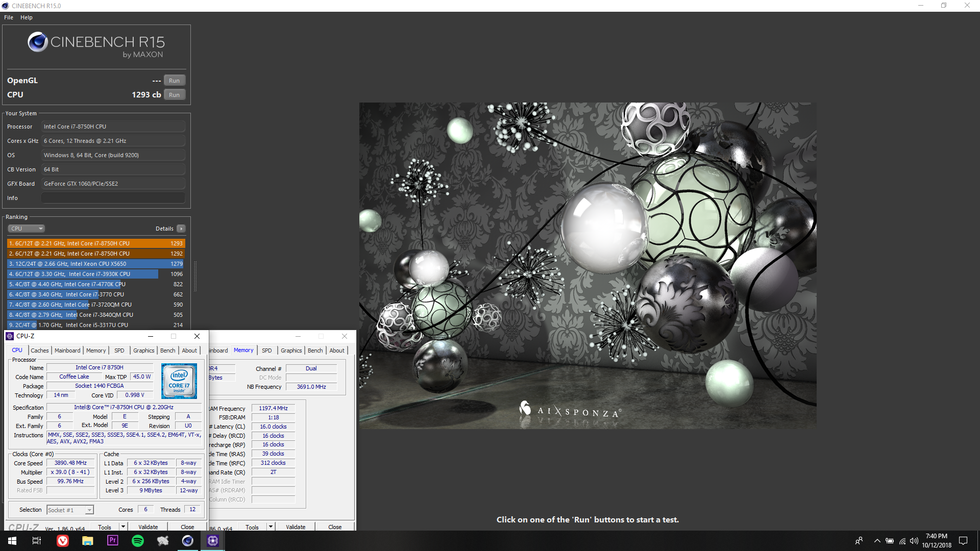Viewport: 980px width, 551px height.
Task: Click the Info input field
Action: click(113, 198)
